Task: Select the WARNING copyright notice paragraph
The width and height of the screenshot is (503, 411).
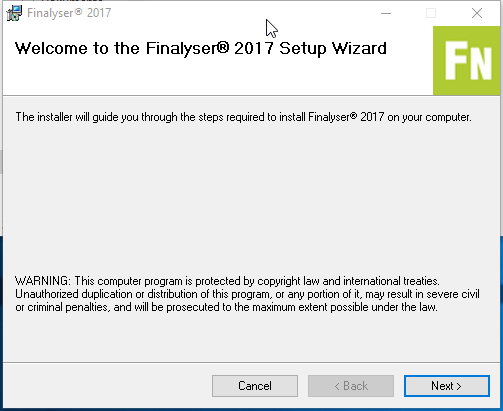Action: (247, 294)
